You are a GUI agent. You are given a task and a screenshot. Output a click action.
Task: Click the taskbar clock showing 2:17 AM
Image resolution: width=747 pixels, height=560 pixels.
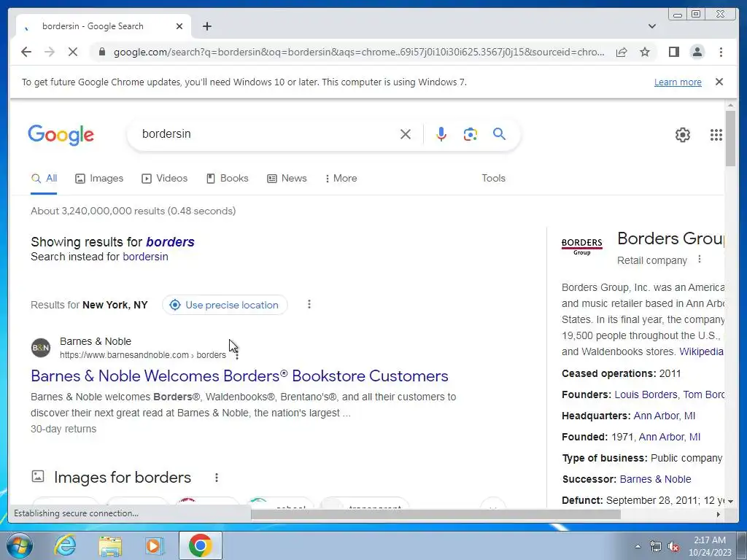tap(709, 546)
